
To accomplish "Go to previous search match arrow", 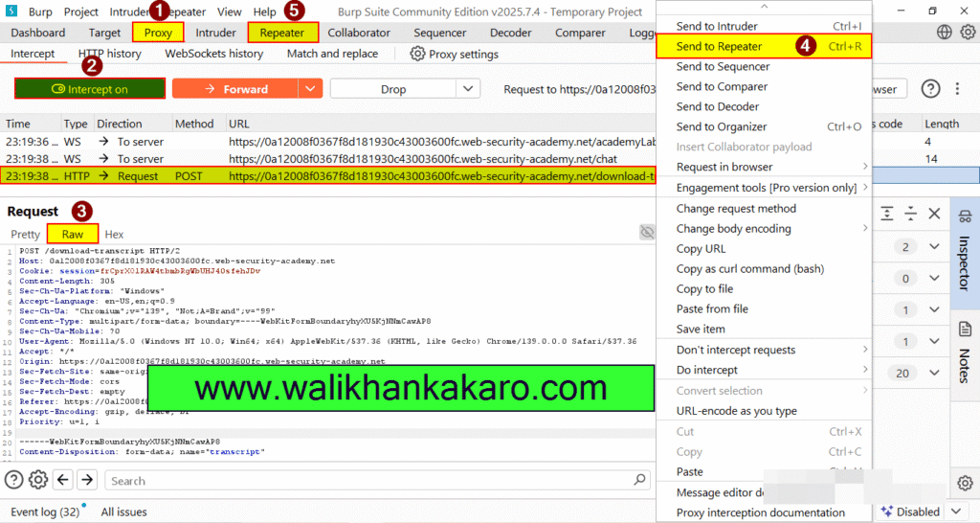I will [63, 480].
